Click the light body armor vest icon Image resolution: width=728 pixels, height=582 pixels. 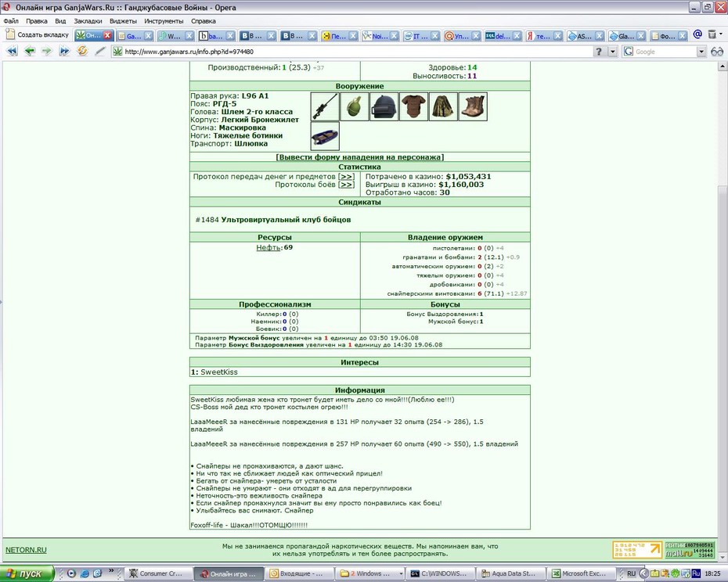click(413, 106)
